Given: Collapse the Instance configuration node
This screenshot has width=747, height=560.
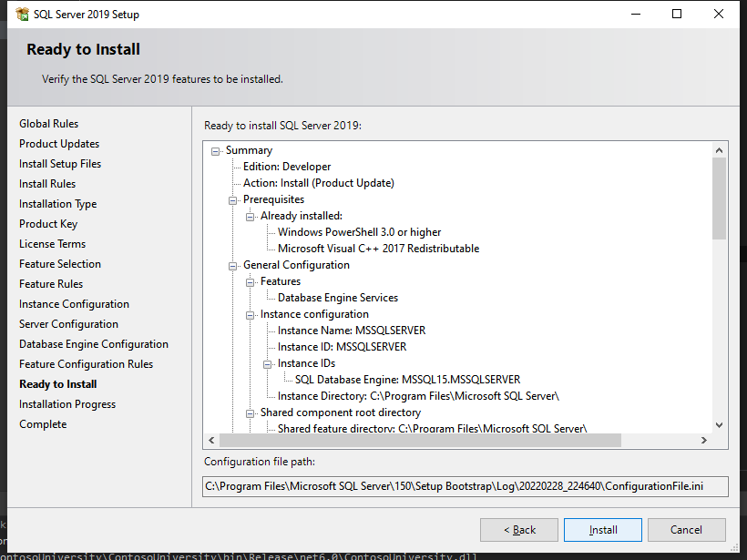Looking at the screenshot, I should pos(251,314).
